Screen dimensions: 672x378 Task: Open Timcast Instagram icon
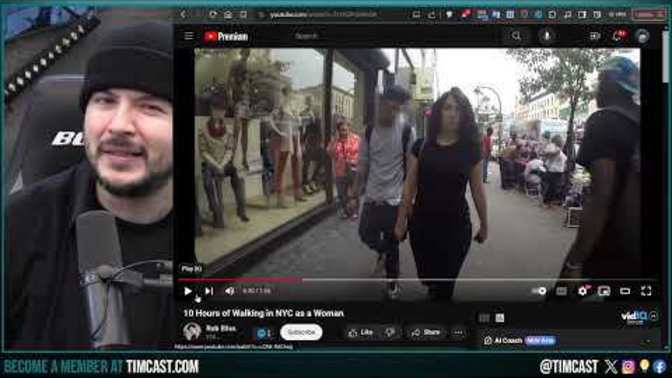(x=628, y=367)
